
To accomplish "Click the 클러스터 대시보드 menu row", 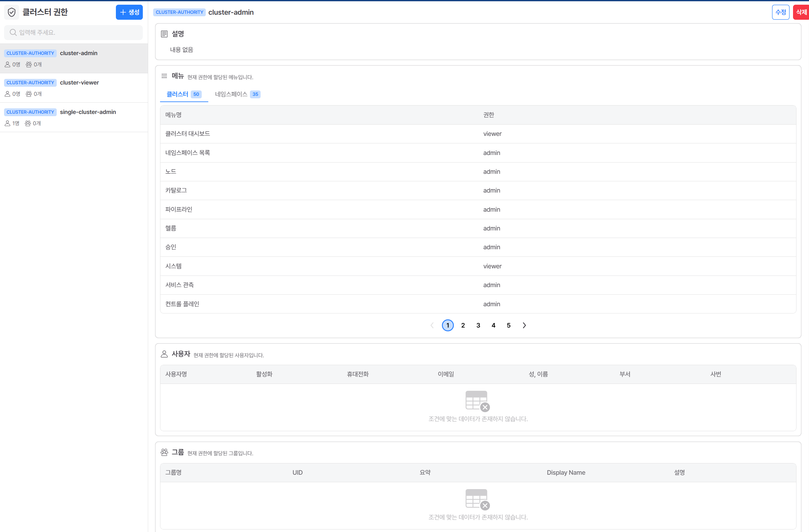I will point(478,134).
